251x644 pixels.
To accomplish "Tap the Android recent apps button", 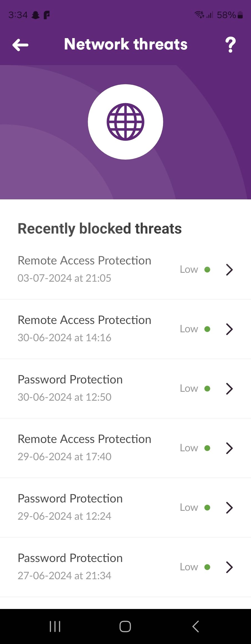I will click(x=55, y=626).
